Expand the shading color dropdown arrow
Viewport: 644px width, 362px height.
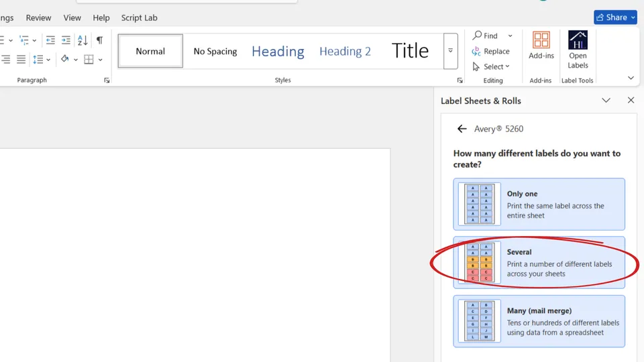76,60
